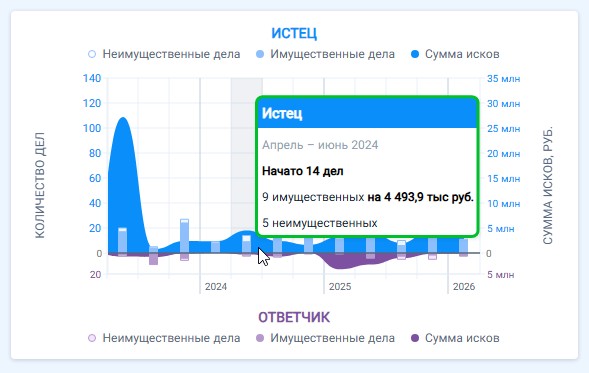Toggle plaintiff 'Неимущественные дела' legend under ИСТЕЦ
Viewport: 589px width, 373px height.
coord(164,54)
